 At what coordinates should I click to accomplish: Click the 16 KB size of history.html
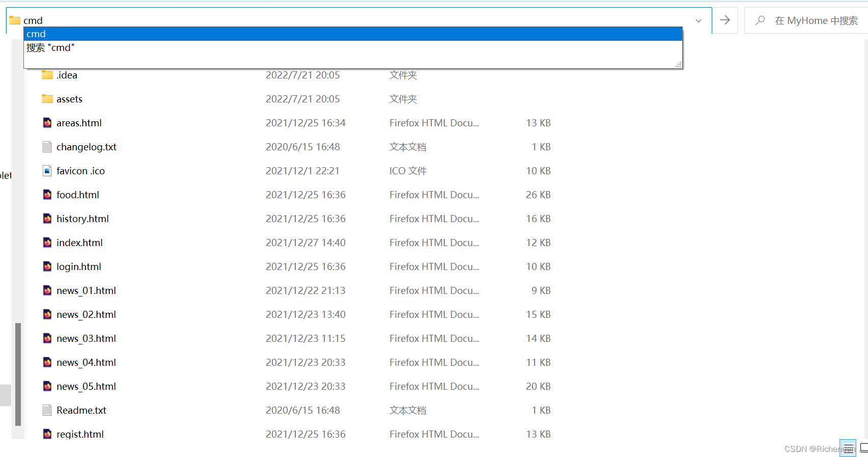(x=538, y=219)
